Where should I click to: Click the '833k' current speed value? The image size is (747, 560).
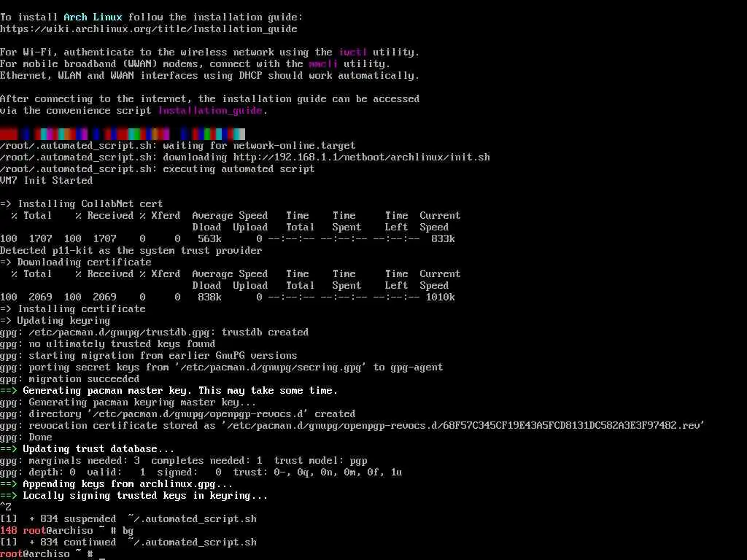point(443,239)
